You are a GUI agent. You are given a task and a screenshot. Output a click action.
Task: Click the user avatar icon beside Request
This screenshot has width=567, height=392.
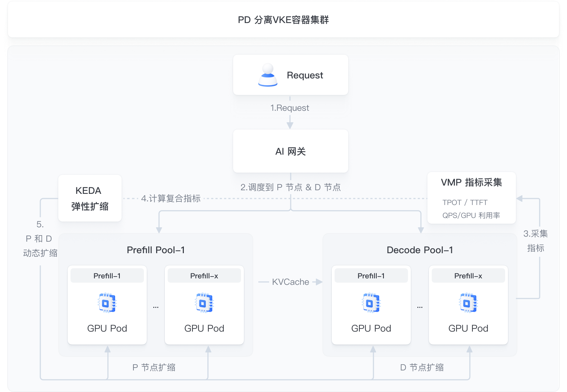pos(268,75)
